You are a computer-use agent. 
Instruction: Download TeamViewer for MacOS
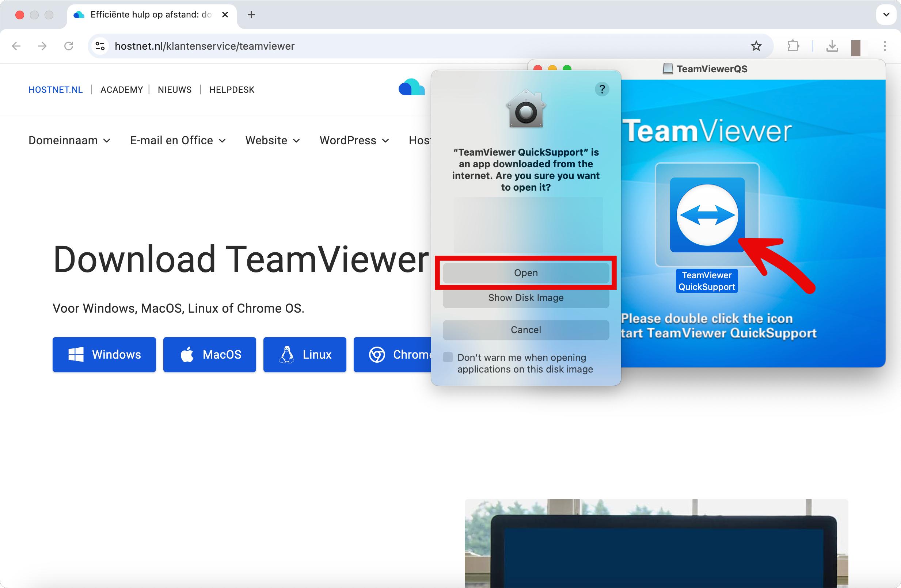click(x=209, y=355)
